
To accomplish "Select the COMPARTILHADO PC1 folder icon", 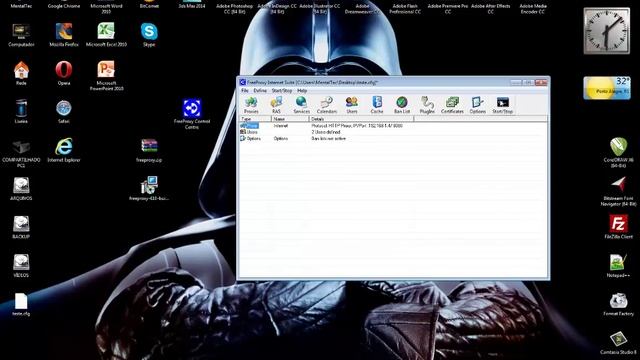I will coord(21,154).
